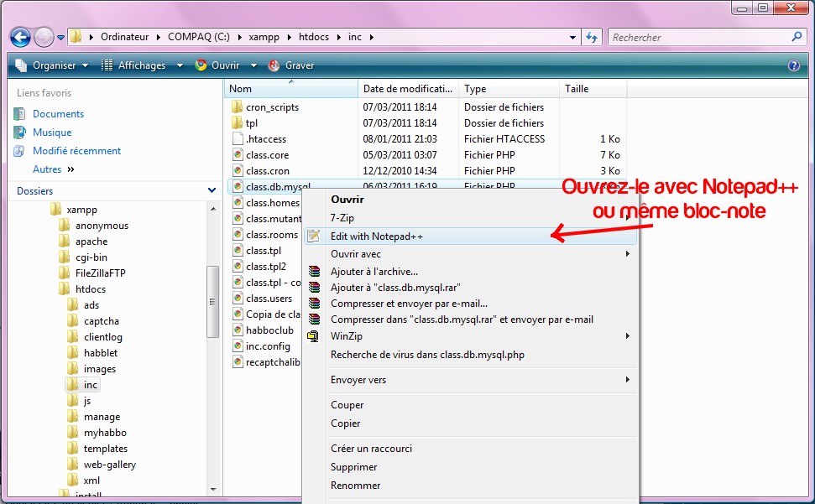This screenshot has height=504, width=815.
Task: Click the refresh icon next to address bar
Action: (592, 37)
